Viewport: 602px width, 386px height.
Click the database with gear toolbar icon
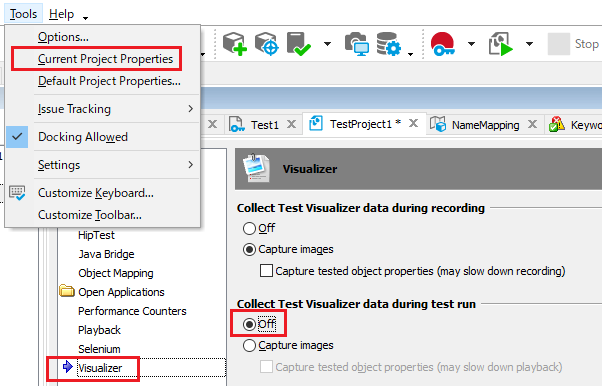click(x=389, y=44)
